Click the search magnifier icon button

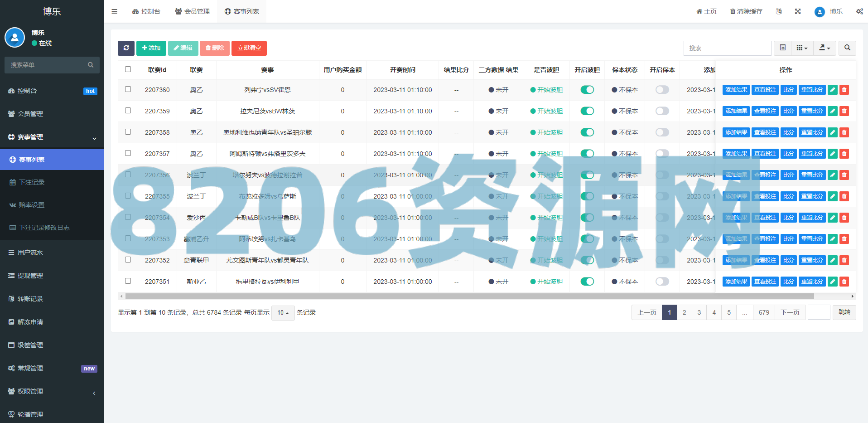(x=847, y=48)
